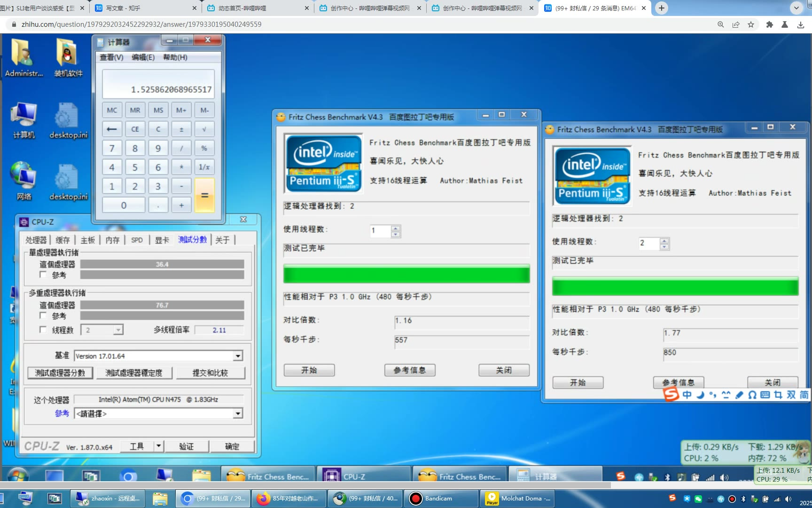Click the 測試處理器分數 button
The height and width of the screenshot is (508, 812).
[60, 373]
